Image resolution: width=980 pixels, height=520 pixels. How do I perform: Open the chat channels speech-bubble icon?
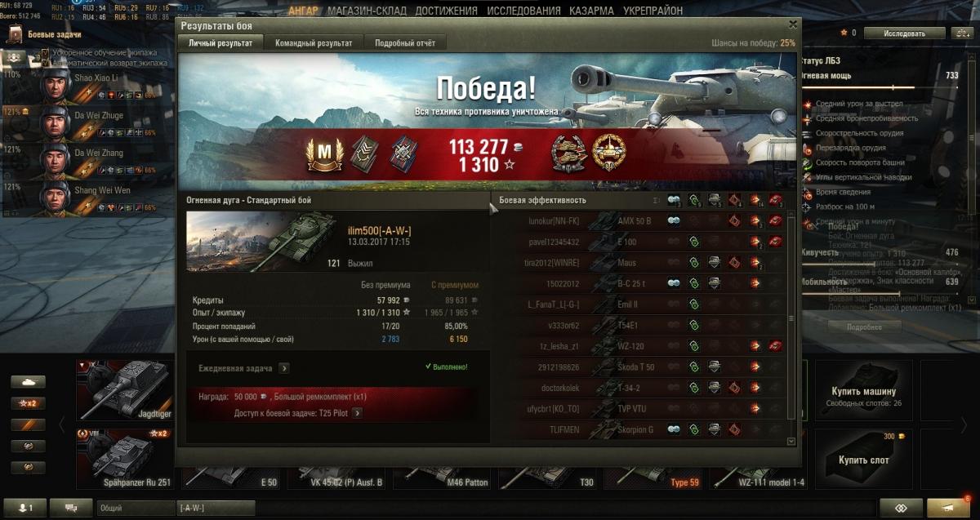click(x=71, y=507)
